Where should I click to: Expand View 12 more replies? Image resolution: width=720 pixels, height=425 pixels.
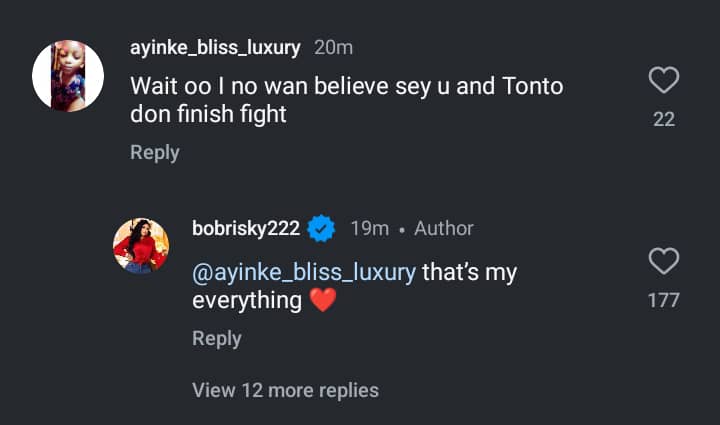[285, 390]
